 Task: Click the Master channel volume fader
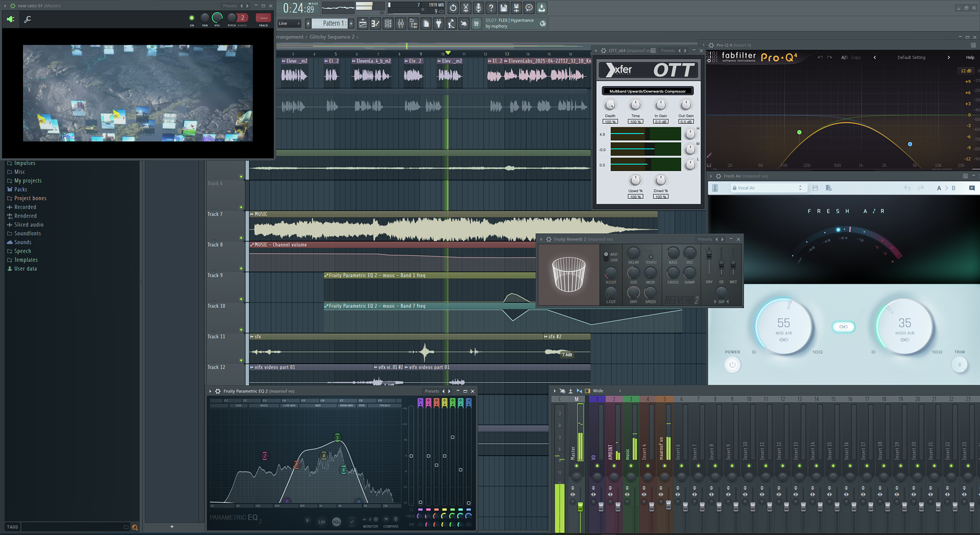[x=580, y=506]
